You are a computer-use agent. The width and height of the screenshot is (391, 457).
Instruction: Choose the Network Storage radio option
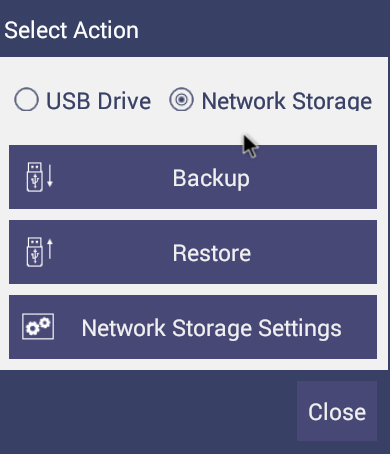181,99
